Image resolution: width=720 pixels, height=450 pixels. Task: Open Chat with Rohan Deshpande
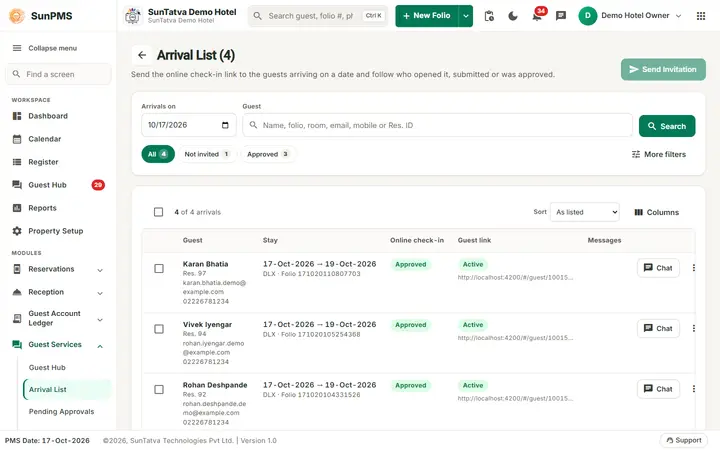tap(658, 389)
